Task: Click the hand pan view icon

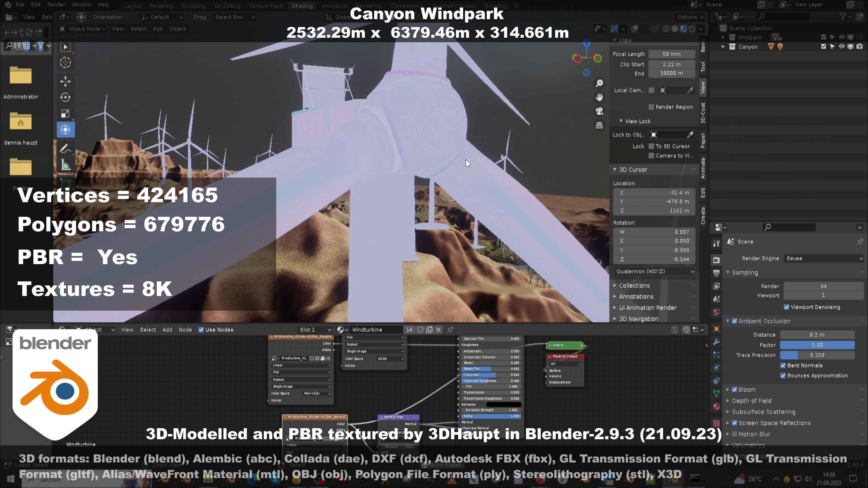Action: pyautogui.click(x=599, y=97)
